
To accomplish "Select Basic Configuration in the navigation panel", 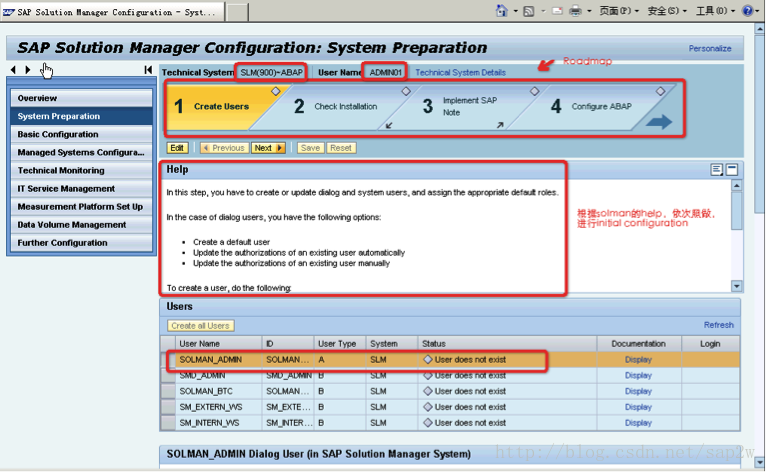I will coord(81,134).
